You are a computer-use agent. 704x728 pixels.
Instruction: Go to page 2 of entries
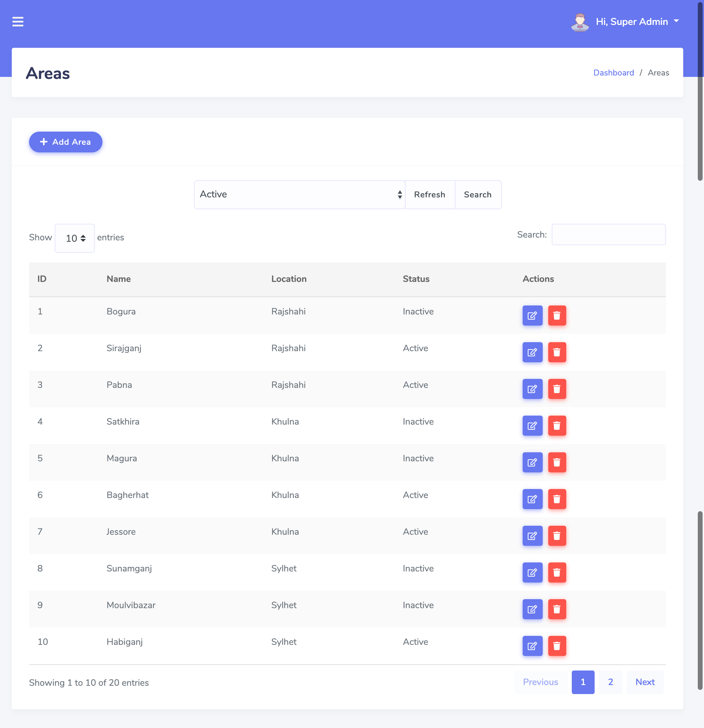[611, 682]
